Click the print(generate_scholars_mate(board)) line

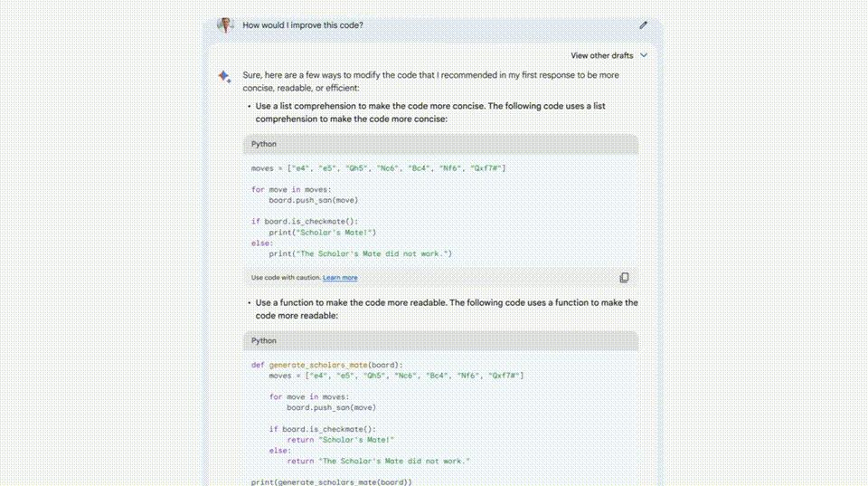[331, 482]
